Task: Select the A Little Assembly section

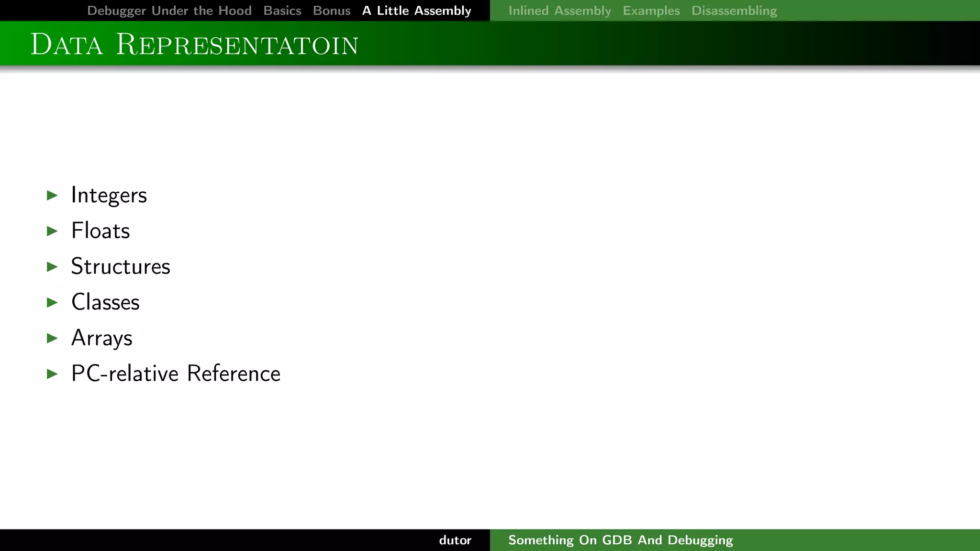Action: pos(416,11)
